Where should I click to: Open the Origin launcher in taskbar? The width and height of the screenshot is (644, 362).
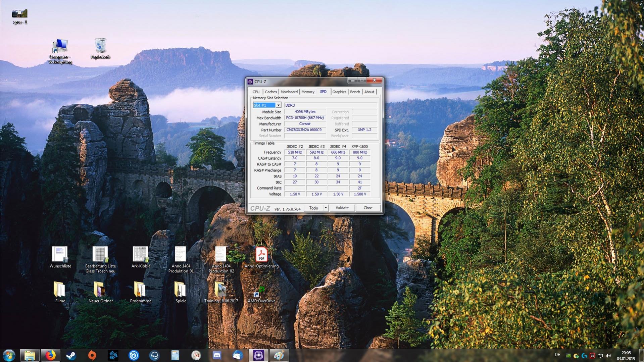92,355
